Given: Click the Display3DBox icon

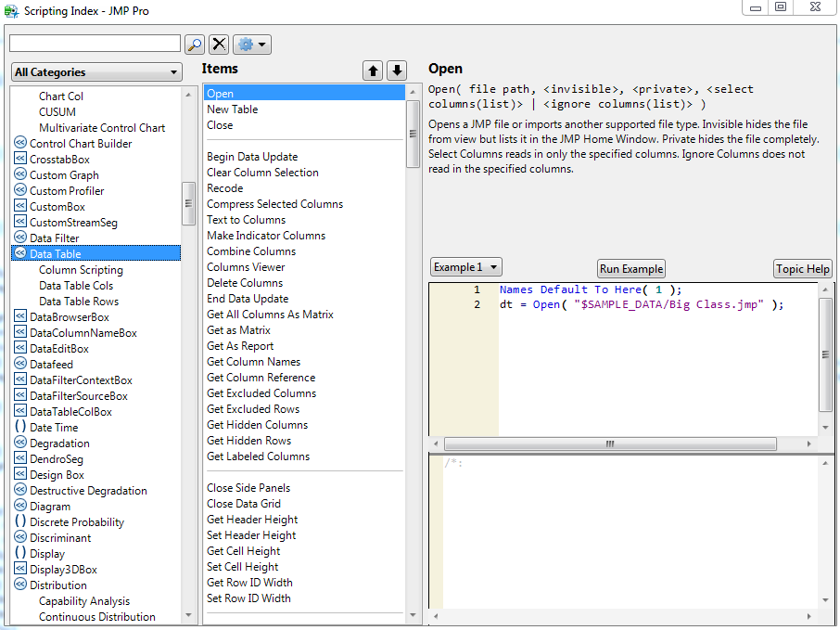Looking at the screenshot, I should tap(20, 569).
